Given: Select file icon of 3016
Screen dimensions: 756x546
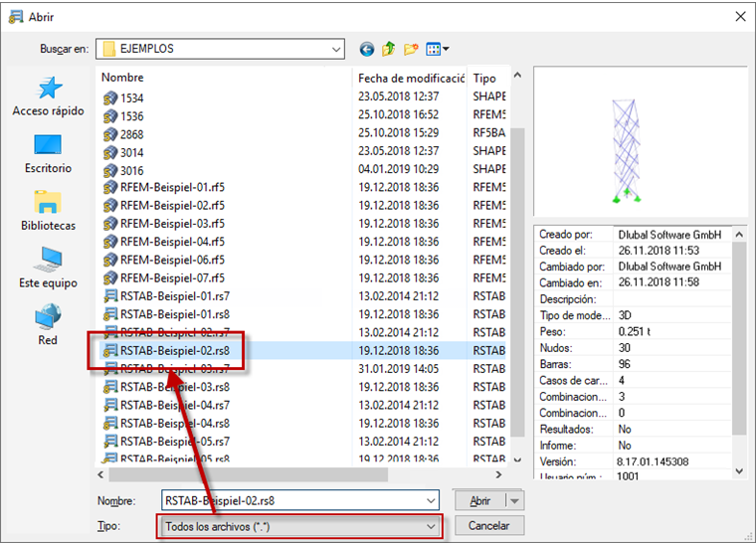Looking at the screenshot, I should [110, 171].
